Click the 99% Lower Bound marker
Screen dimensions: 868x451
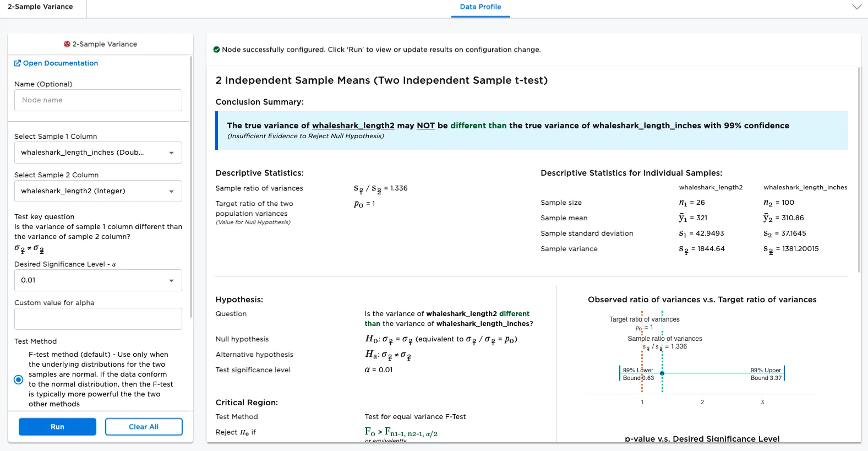coord(620,373)
